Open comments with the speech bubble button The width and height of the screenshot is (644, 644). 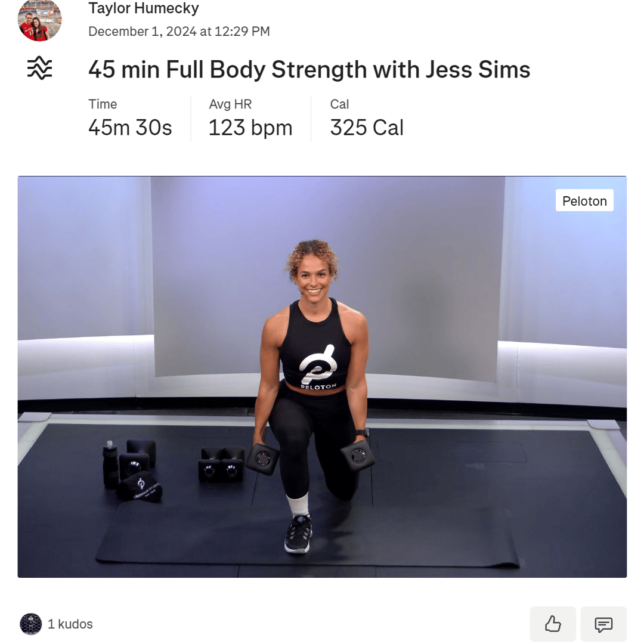(x=603, y=624)
